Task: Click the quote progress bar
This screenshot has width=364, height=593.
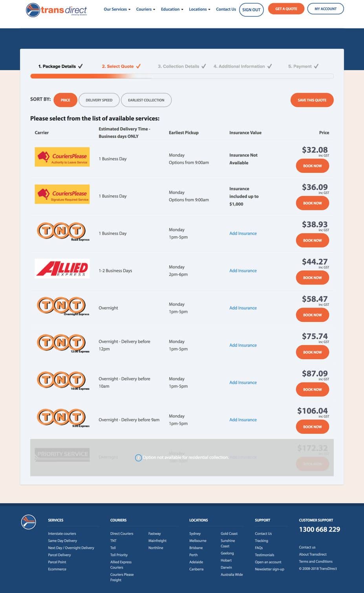Action: (182, 76)
